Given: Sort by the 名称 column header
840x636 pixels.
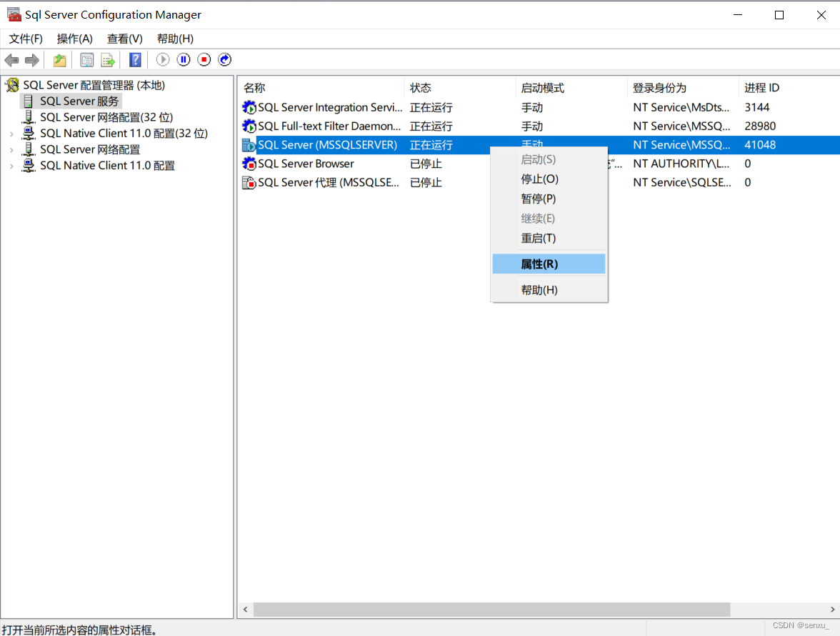Looking at the screenshot, I should [x=320, y=88].
